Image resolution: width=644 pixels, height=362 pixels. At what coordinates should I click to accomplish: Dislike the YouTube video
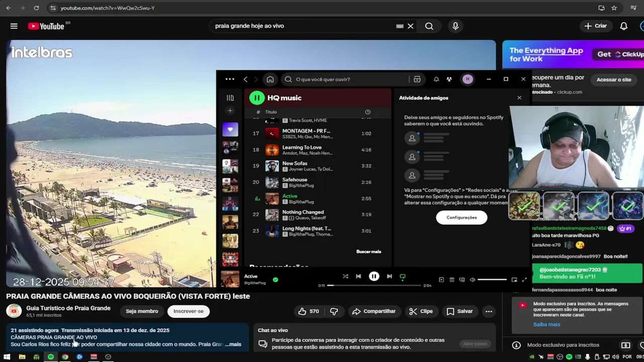point(334,311)
